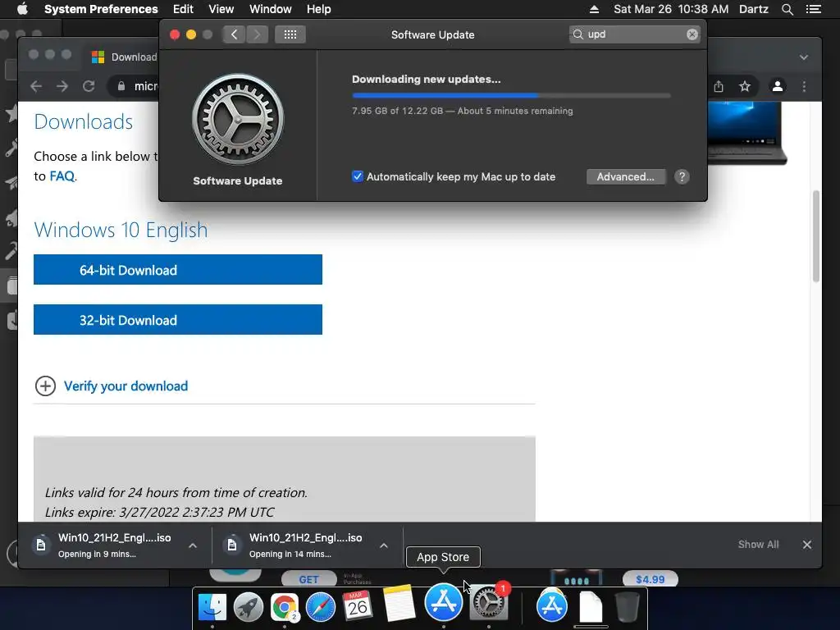Reload the Chrome page
The height and width of the screenshot is (630, 840).
pos(89,86)
